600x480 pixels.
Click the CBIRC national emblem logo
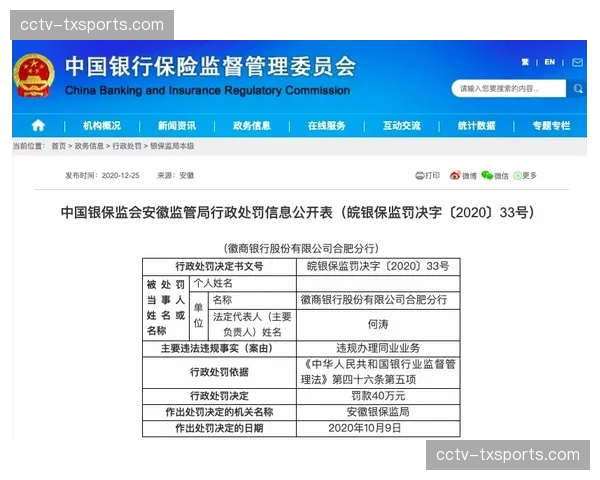click(x=34, y=75)
